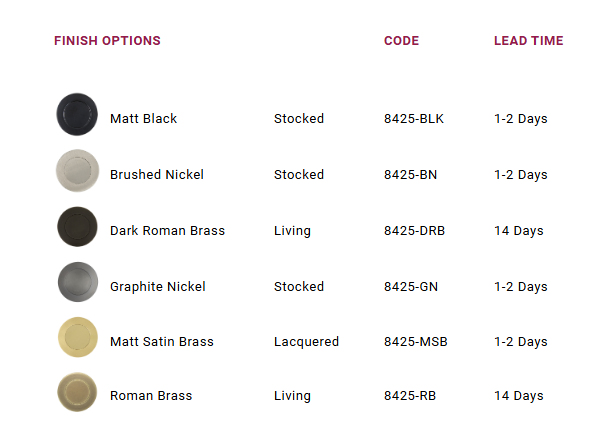Click the Graphite Nickel label
Viewport: 589px width, 437px height.
pyautogui.click(x=158, y=287)
